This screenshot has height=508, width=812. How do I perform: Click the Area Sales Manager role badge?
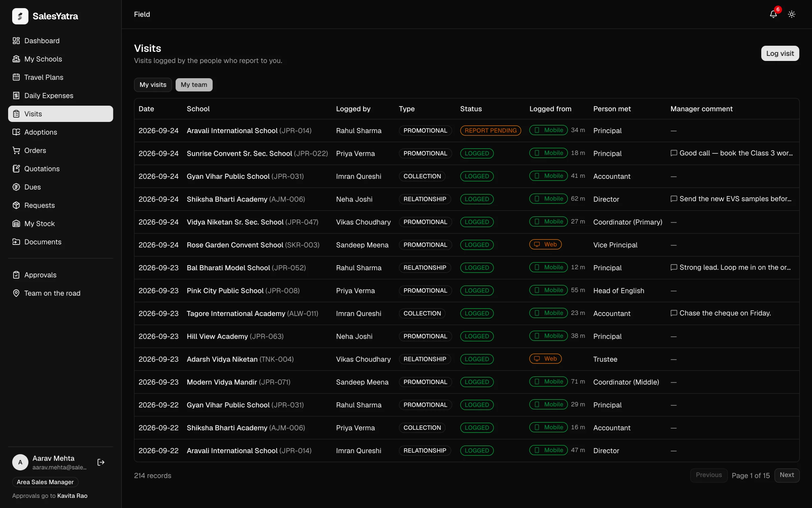[45, 482]
